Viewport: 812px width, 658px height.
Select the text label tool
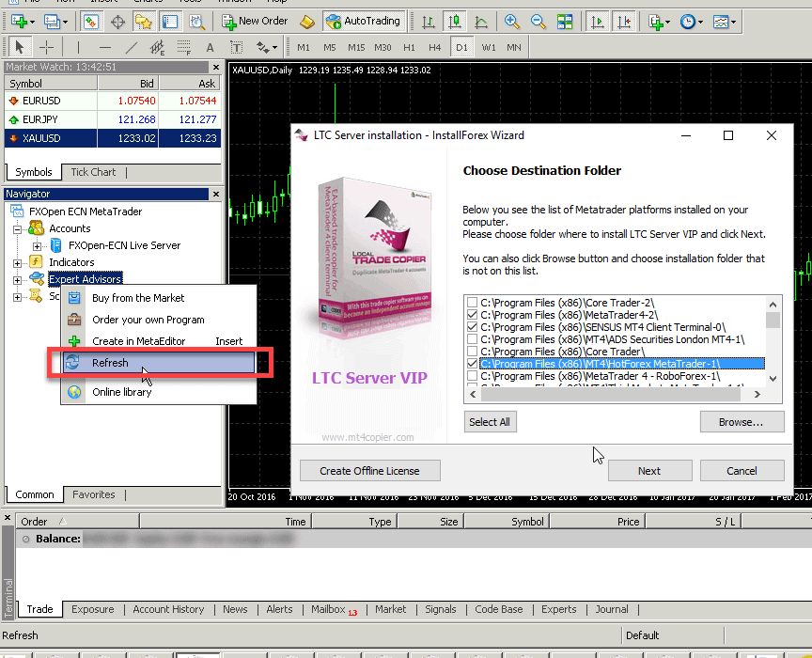pyautogui.click(x=236, y=48)
